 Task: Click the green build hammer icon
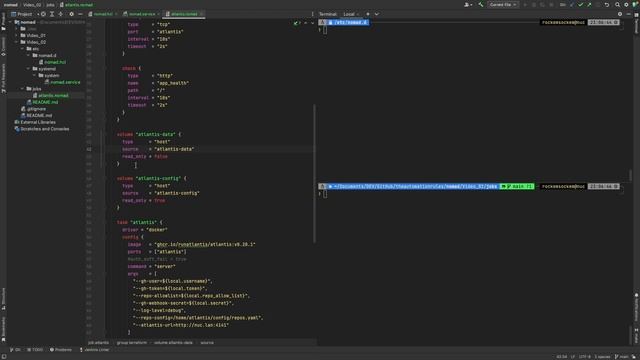click(481, 4)
